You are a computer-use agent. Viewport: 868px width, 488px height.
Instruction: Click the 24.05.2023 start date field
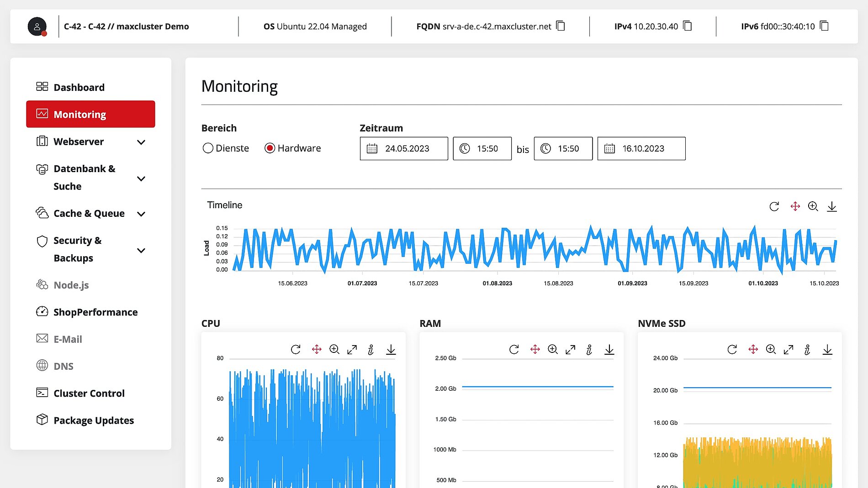403,149
